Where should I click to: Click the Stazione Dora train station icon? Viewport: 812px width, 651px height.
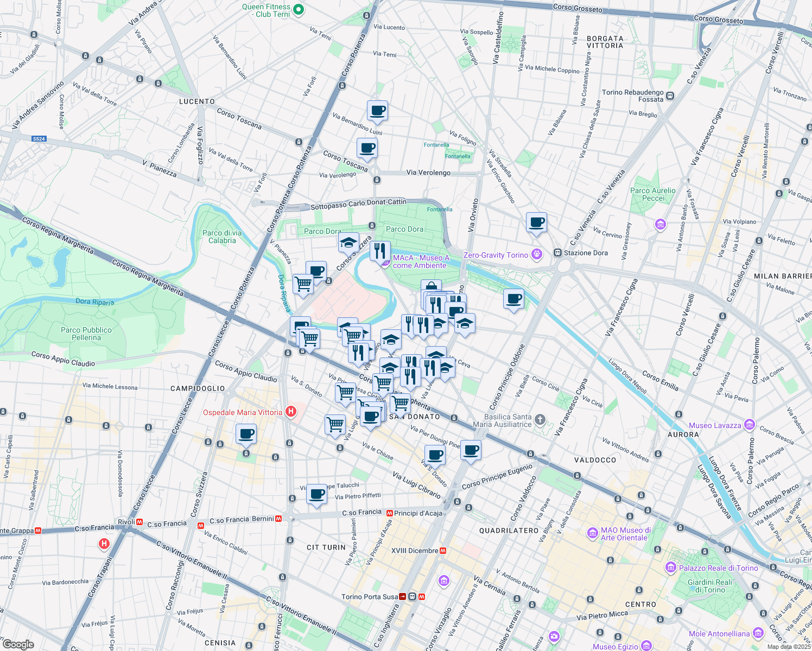557,253
